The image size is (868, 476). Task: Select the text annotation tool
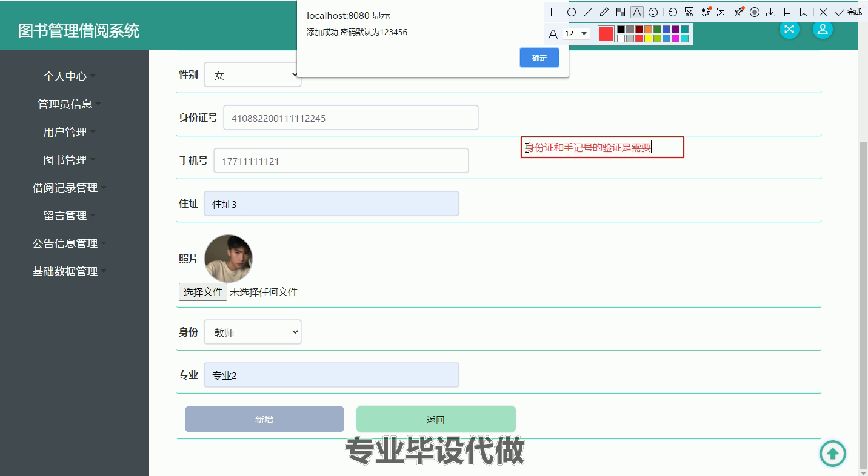point(637,12)
